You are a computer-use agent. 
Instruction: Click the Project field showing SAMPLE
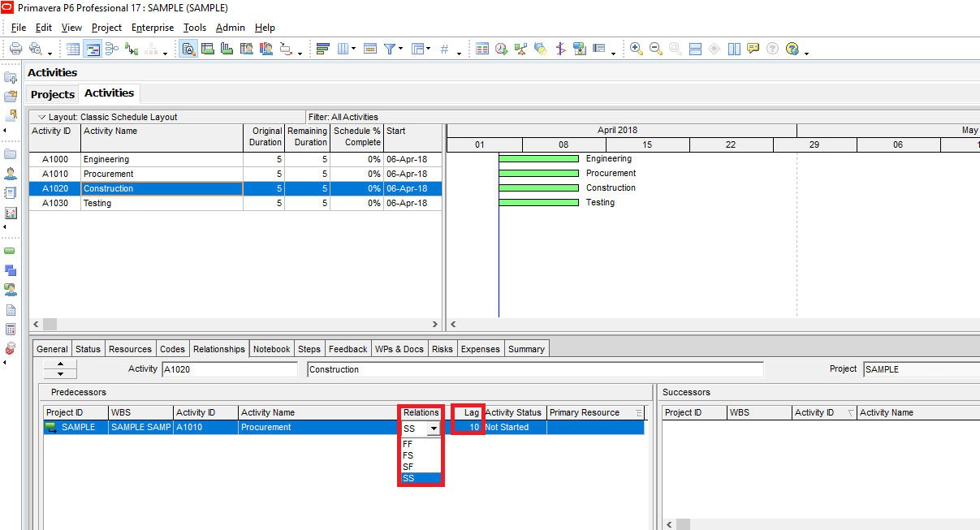[x=921, y=369]
